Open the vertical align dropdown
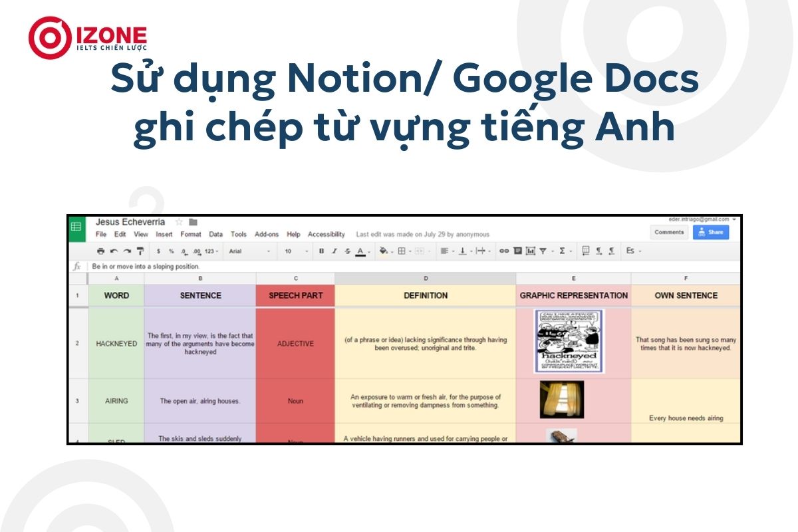Image resolution: width=798 pixels, height=532 pixels. [465, 251]
